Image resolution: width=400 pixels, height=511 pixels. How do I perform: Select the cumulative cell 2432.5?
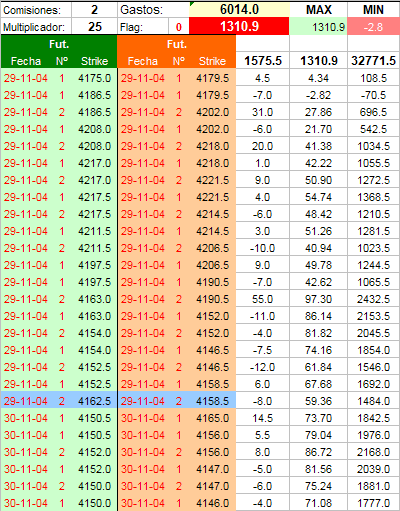click(x=373, y=299)
